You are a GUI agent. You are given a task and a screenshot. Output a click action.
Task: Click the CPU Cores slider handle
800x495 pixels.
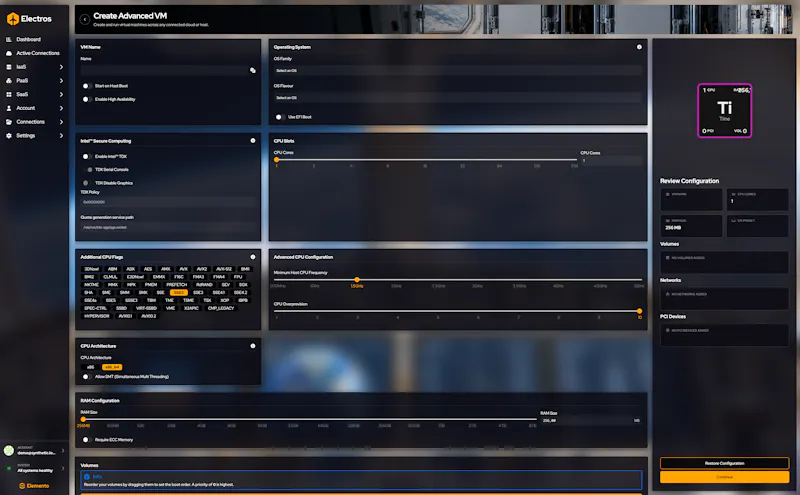277,160
